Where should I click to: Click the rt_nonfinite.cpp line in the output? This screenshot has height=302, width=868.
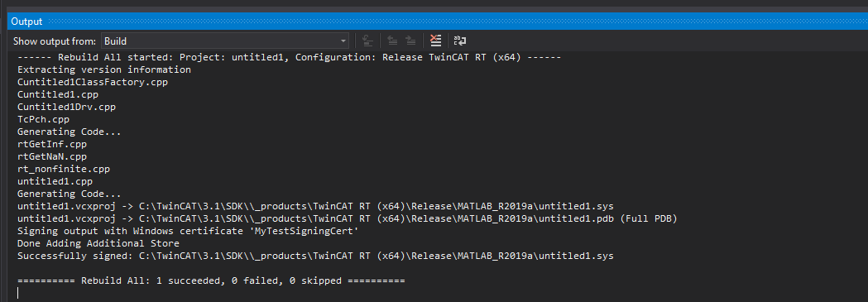(60, 170)
